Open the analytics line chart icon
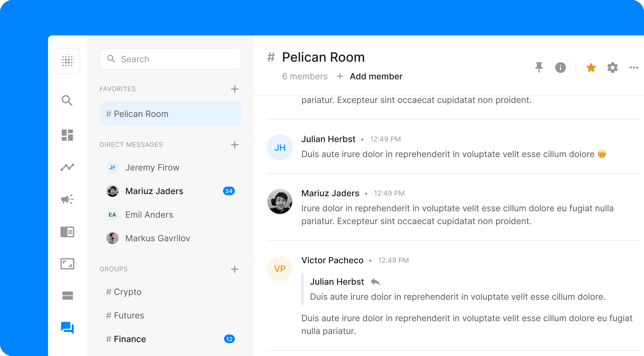The height and width of the screenshot is (356, 644). (x=67, y=167)
